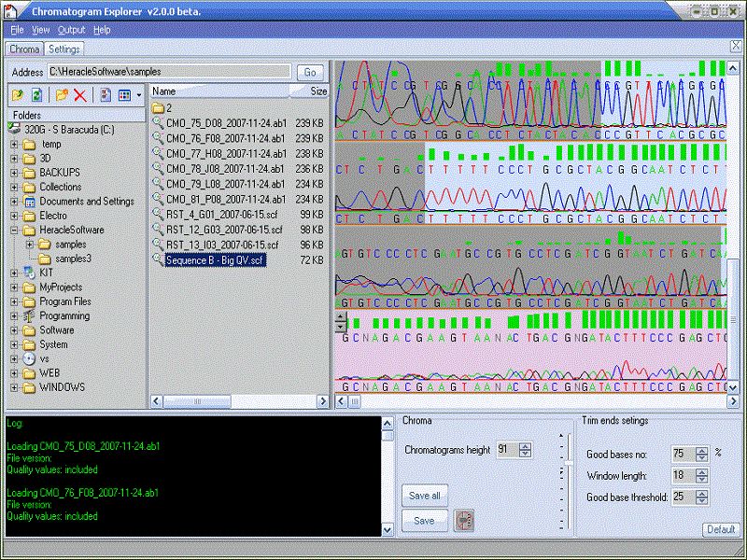Screen dimensions: 747x560
Task: Click inside the Address input field
Action: [x=168, y=71]
